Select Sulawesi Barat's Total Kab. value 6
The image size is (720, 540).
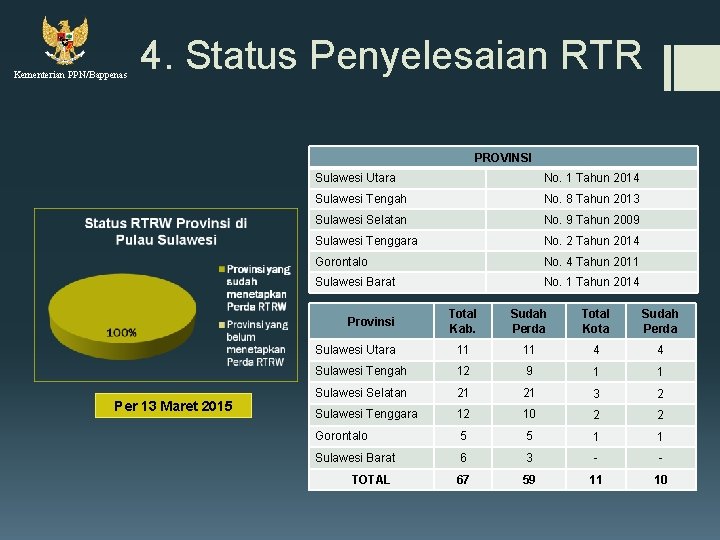tap(463, 458)
